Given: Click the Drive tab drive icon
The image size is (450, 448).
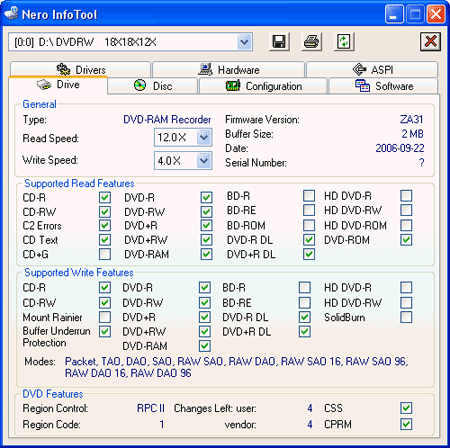Looking at the screenshot, I should coord(44,85).
